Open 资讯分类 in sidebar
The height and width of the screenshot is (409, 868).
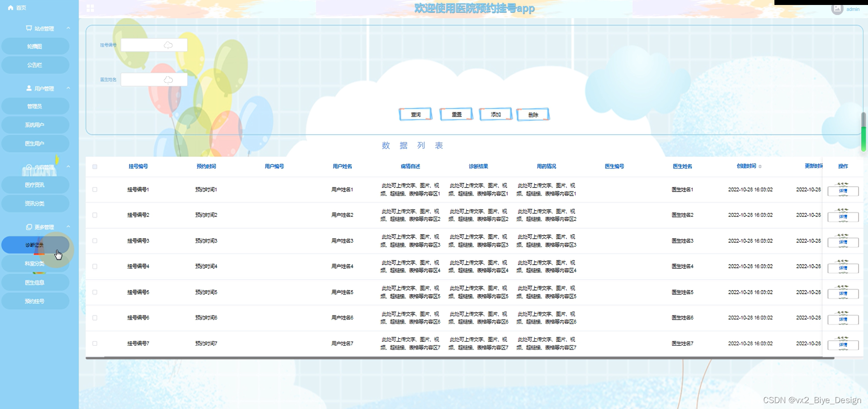pos(35,203)
